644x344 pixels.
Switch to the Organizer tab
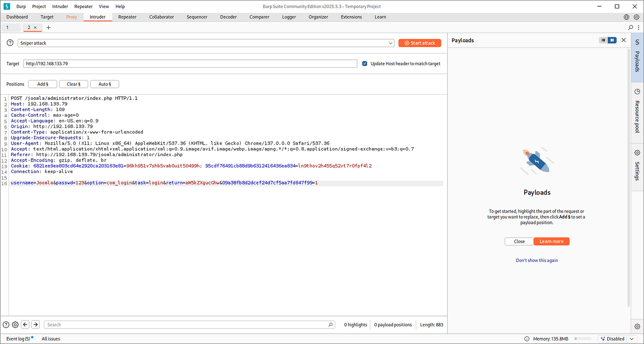pyautogui.click(x=318, y=17)
